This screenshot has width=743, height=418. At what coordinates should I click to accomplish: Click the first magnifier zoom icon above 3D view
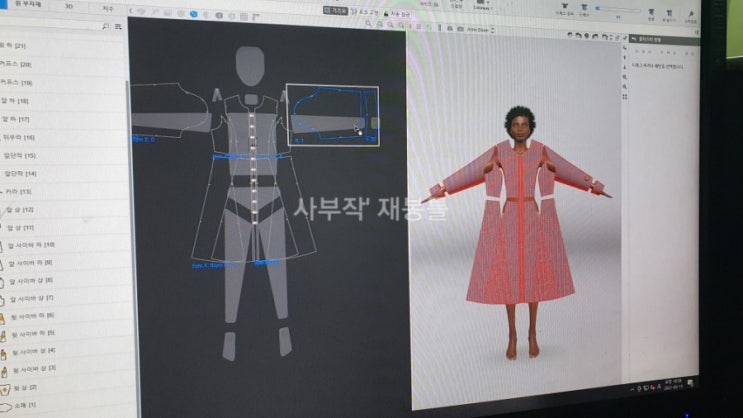pos(368,24)
